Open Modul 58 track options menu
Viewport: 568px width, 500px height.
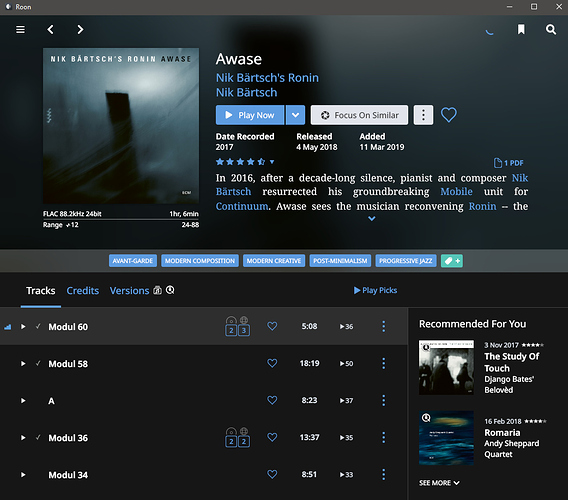click(x=384, y=363)
